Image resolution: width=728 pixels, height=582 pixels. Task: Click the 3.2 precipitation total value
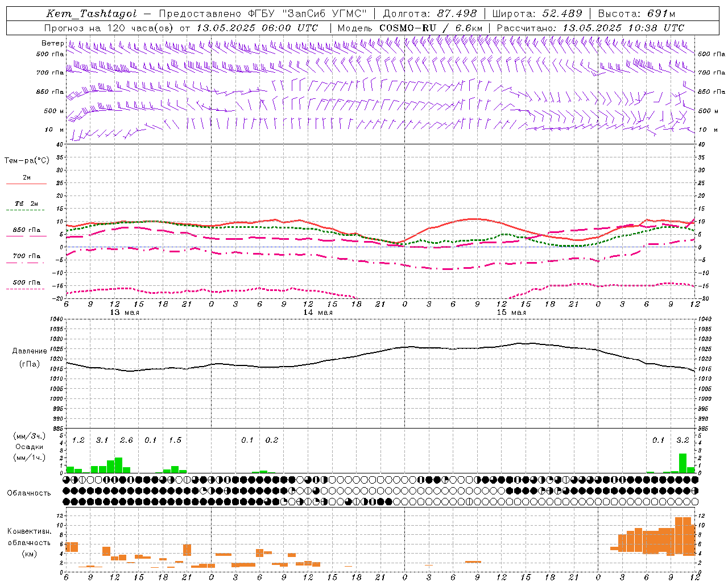point(682,440)
